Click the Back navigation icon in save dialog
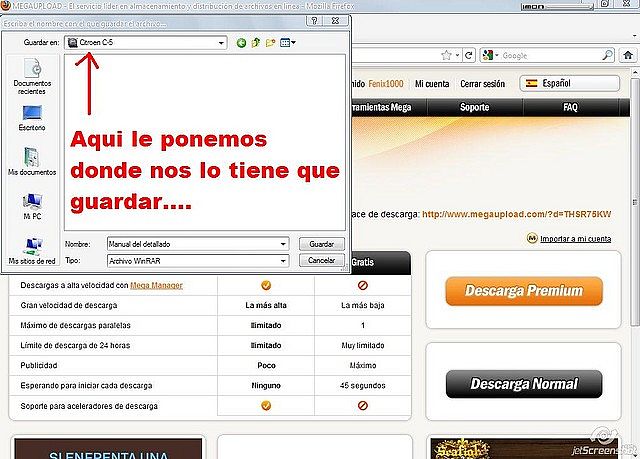 click(242, 43)
